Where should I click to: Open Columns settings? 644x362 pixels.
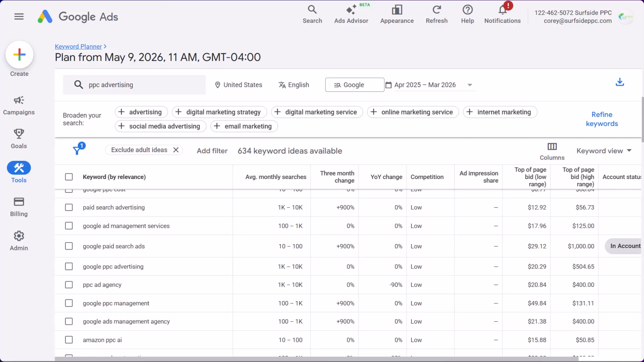552,151
